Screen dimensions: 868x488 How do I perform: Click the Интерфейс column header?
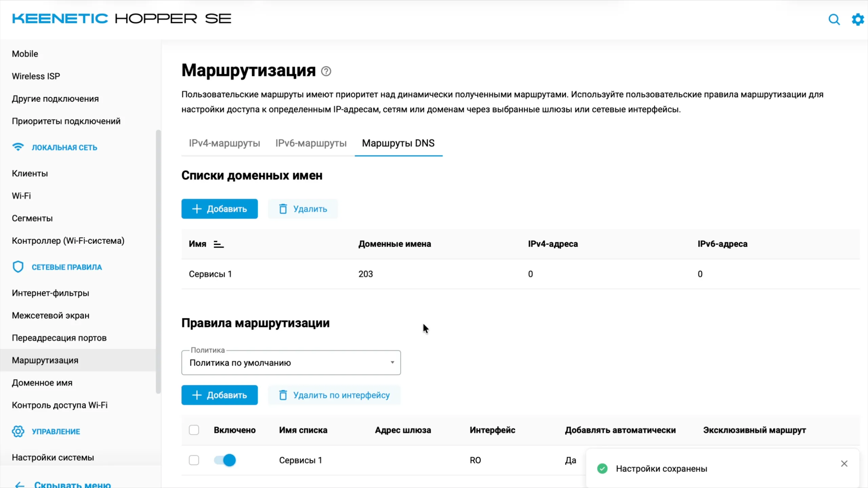click(492, 430)
